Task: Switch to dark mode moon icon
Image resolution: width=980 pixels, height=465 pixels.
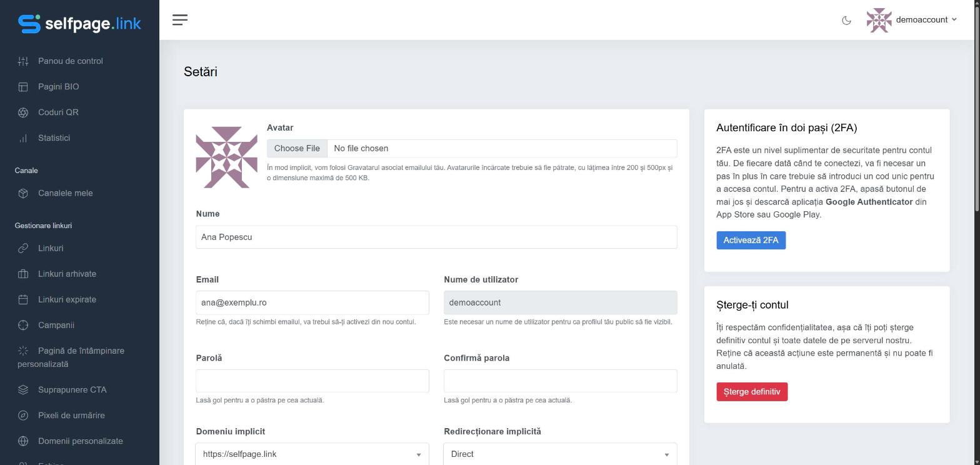Action: click(846, 20)
